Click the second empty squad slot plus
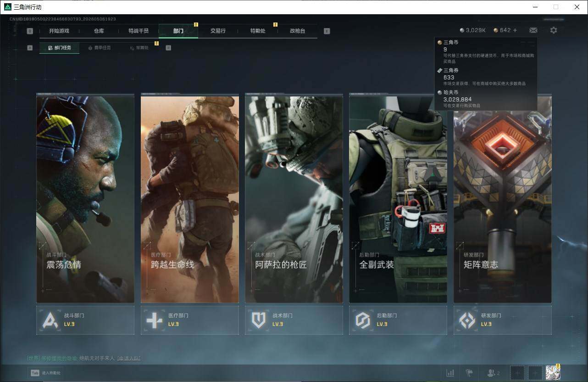Viewport: 588px width, 382px height. pyautogui.click(x=535, y=373)
